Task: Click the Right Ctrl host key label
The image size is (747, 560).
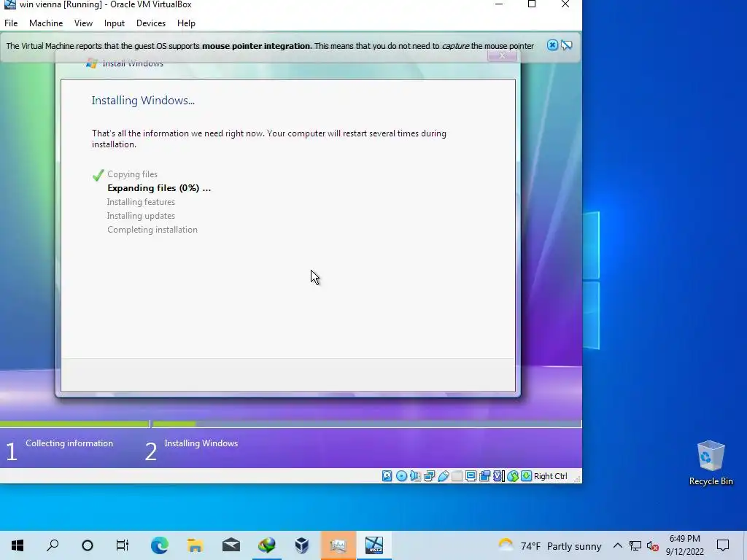Action: pyautogui.click(x=550, y=475)
